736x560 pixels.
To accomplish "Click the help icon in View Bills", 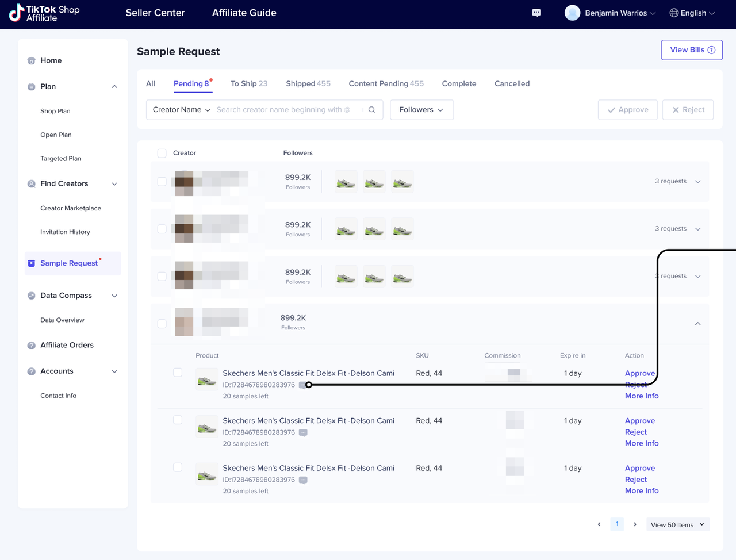I will pos(711,50).
